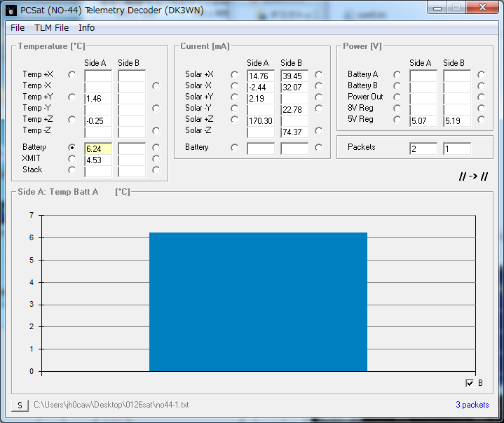Select XMIT Side A radio button
Viewport: 504px width, 423px height.
72,159
